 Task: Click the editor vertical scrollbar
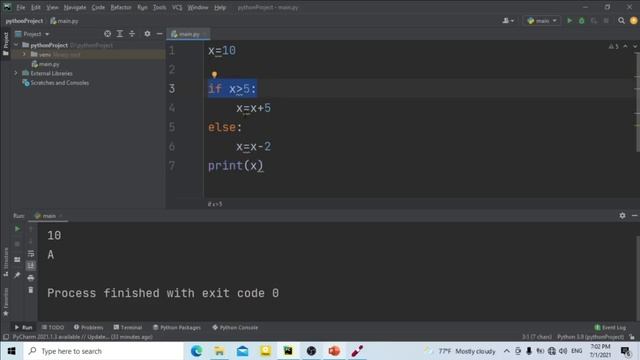[x=638, y=102]
